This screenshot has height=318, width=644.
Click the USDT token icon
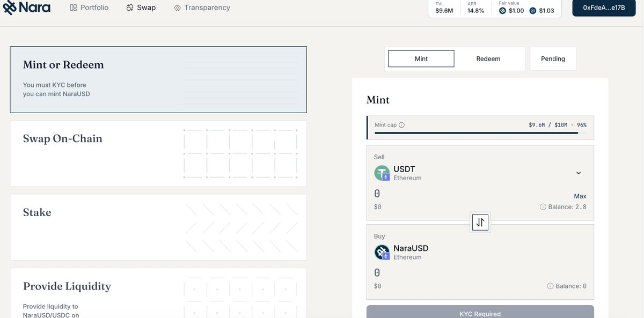[382, 173]
